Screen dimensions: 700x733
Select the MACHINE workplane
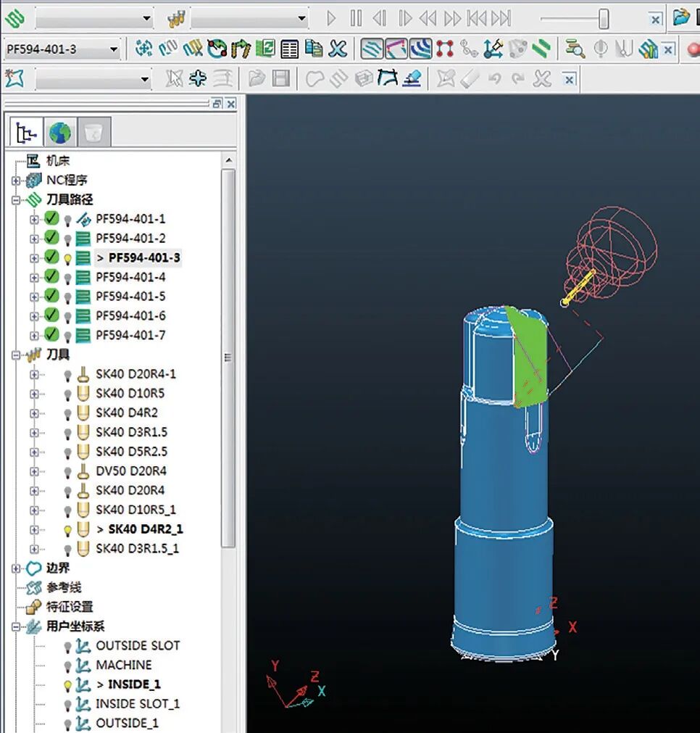(123, 665)
